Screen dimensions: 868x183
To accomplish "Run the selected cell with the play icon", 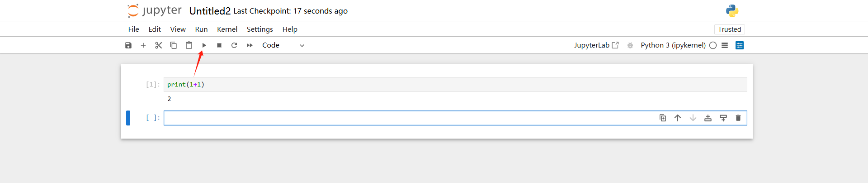I will (x=204, y=45).
